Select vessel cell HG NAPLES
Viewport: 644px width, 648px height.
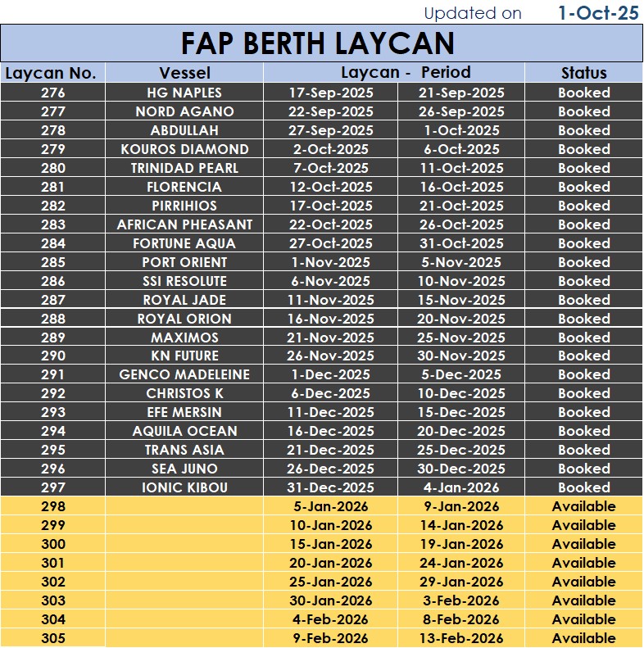click(184, 93)
